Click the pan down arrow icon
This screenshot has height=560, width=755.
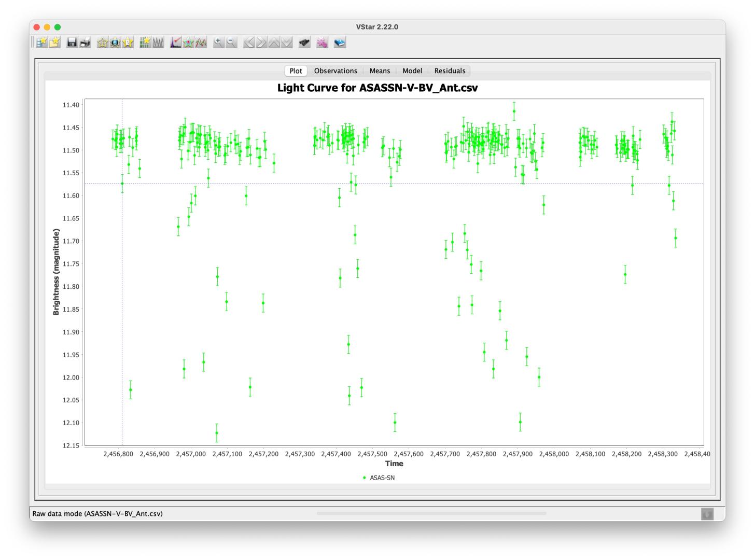pos(286,43)
